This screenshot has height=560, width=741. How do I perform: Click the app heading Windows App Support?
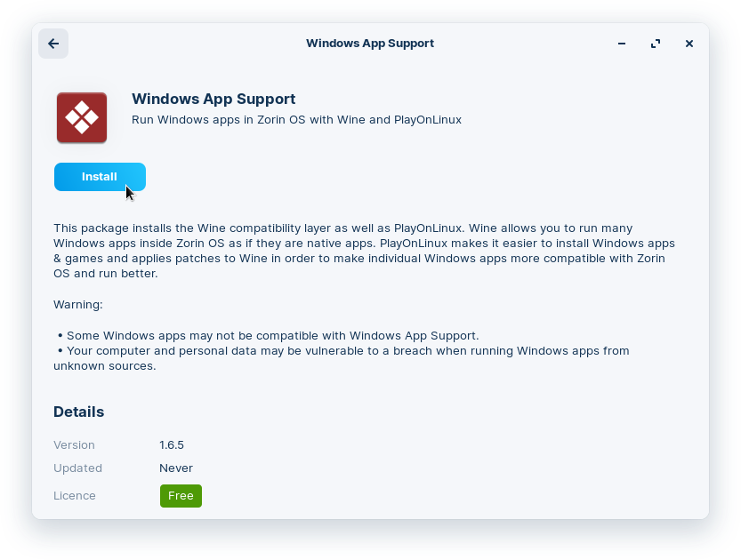pyautogui.click(x=212, y=99)
